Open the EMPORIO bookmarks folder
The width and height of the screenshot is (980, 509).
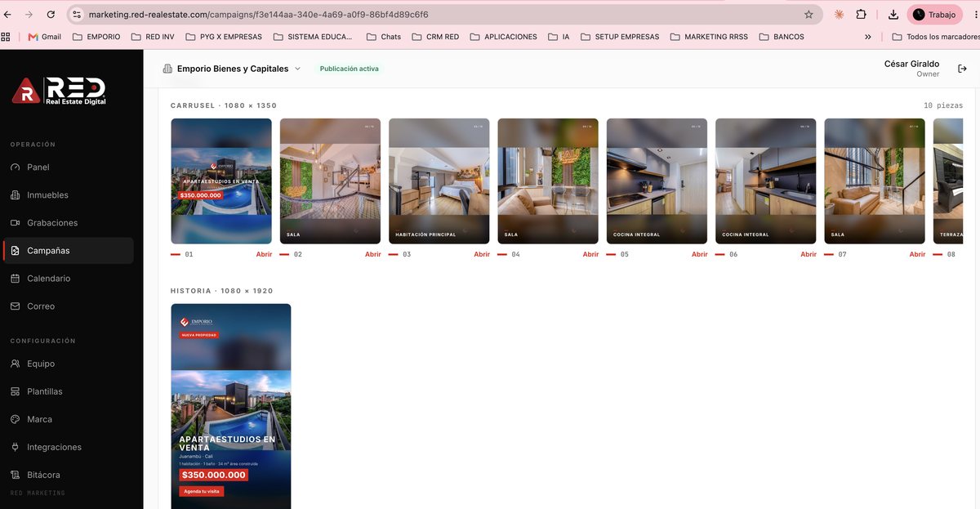point(96,37)
